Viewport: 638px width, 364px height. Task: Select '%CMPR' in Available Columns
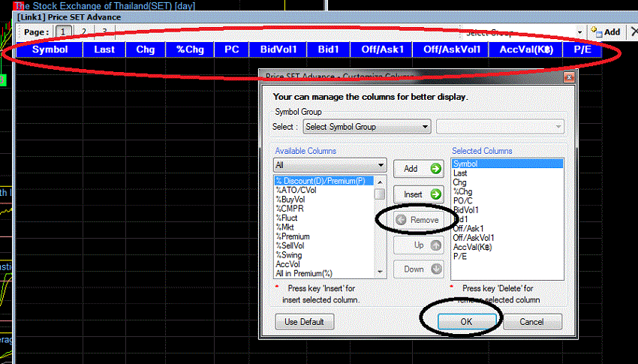point(324,209)
